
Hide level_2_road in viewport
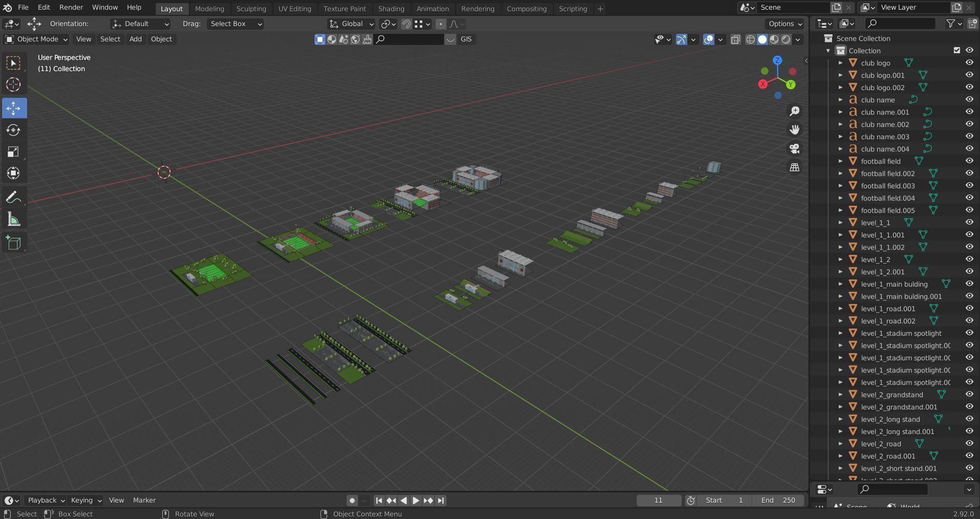pyautogui.click(x=969, y=443)
